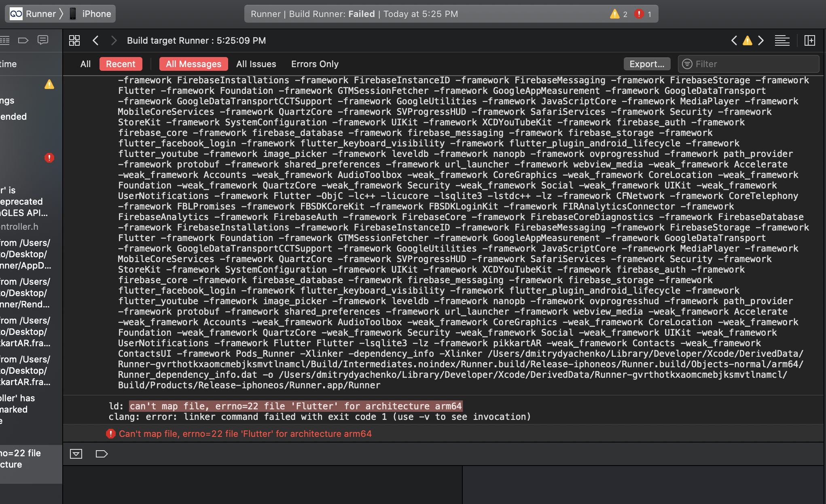Open the navigator list icon in sidebar
Image resolution: width=826 pixels, height=504 pixels.
5,40
